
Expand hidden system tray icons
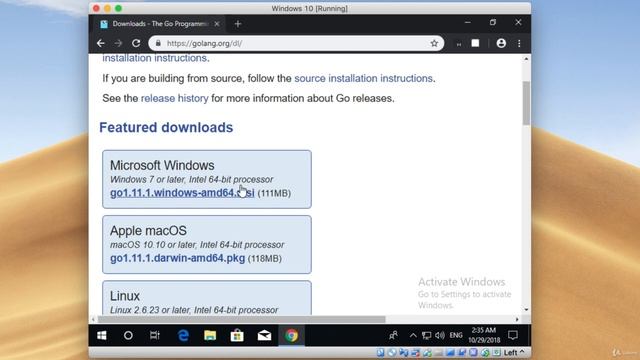(x=413, y=336)
